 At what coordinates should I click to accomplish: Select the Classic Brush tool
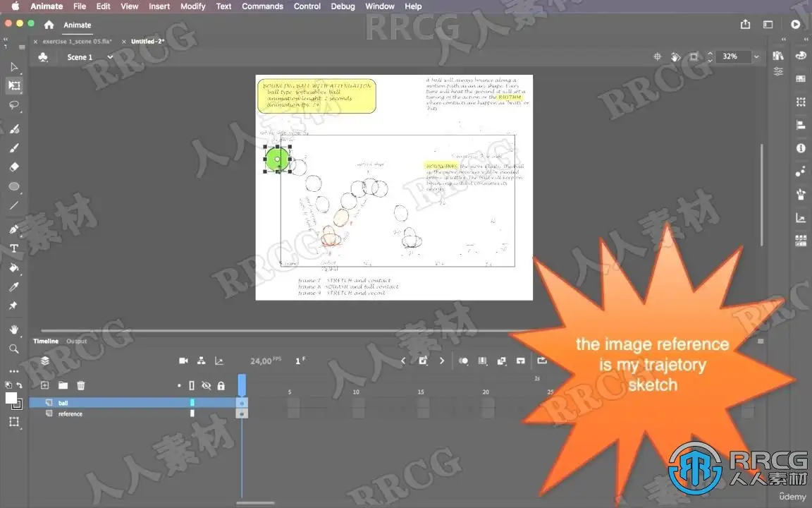point(14,148)
